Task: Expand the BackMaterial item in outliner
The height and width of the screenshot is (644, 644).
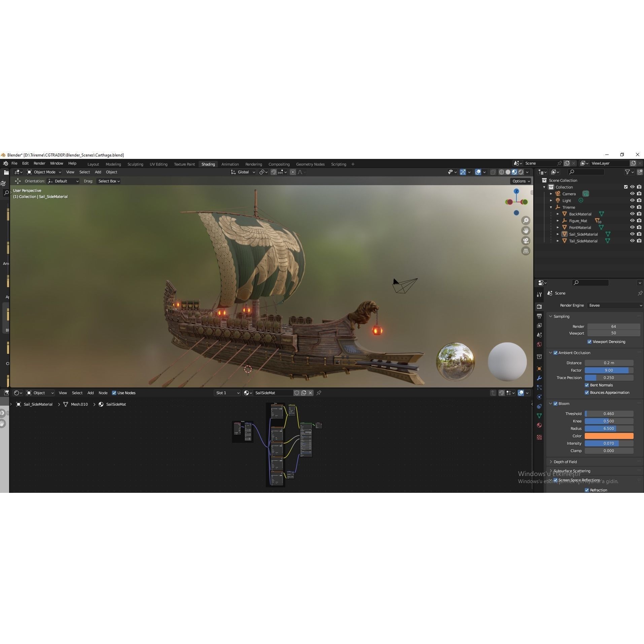Action: pos(558,214)
